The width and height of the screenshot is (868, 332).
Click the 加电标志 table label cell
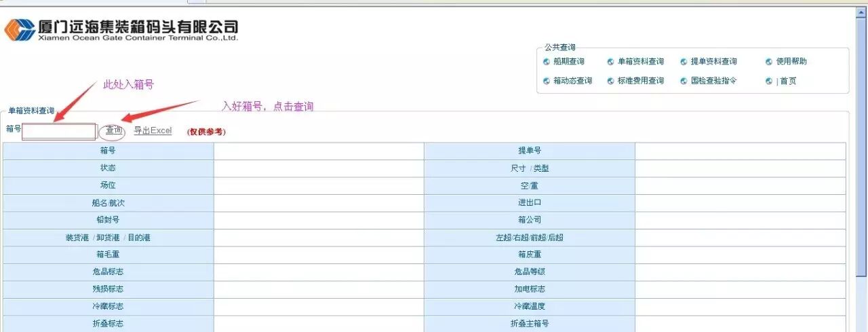[x=530, y=289]
